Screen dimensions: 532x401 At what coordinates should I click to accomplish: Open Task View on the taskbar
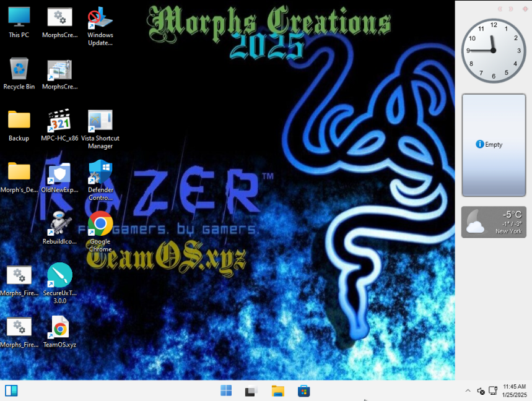click(x=251, y=391)
